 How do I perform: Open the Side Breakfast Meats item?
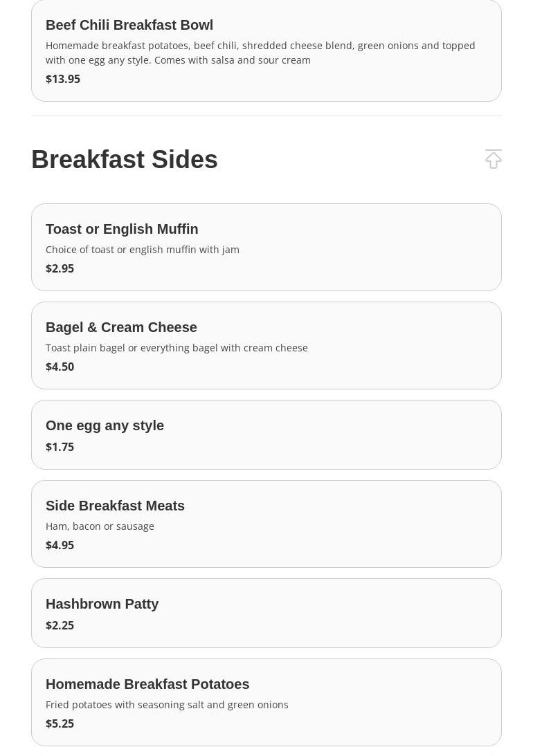[x=115, y=506]
